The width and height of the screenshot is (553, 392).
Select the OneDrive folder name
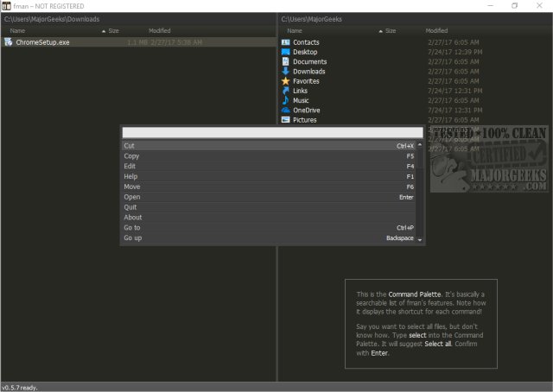coord(307,110)
